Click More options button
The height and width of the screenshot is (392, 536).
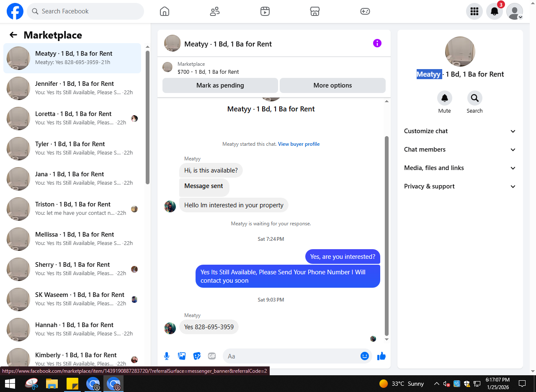click(x=332, y=85)
